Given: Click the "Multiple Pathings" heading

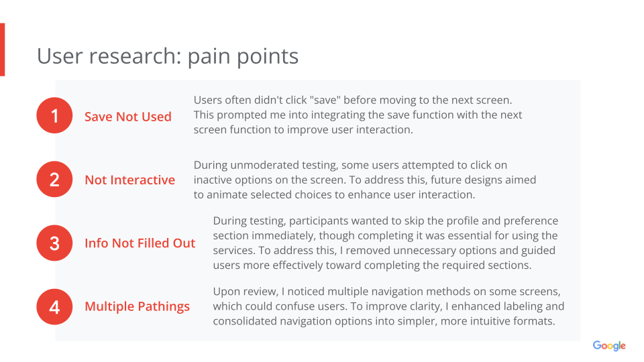Looking at the screenshot, I should (137, 306).
